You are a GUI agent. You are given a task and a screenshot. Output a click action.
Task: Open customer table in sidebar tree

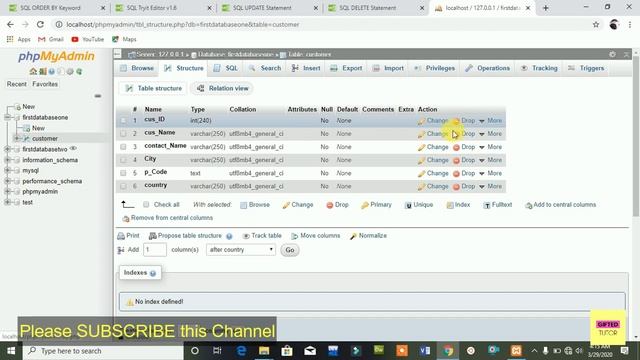point(44,138)
